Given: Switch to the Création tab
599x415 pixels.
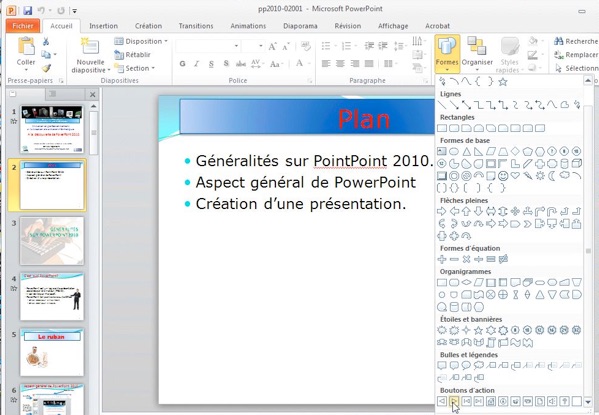Looking at the screenshot, I should [148, 26].
